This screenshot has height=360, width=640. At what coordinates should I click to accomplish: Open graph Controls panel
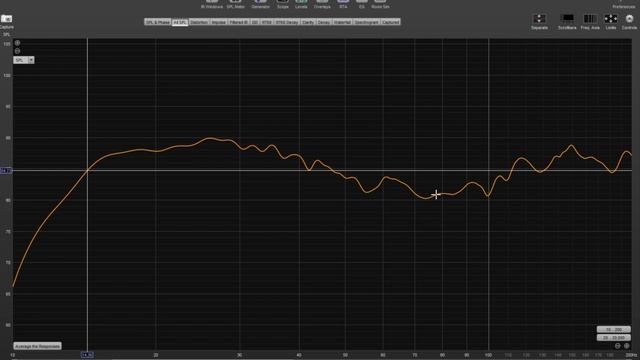tap(629, 22)
